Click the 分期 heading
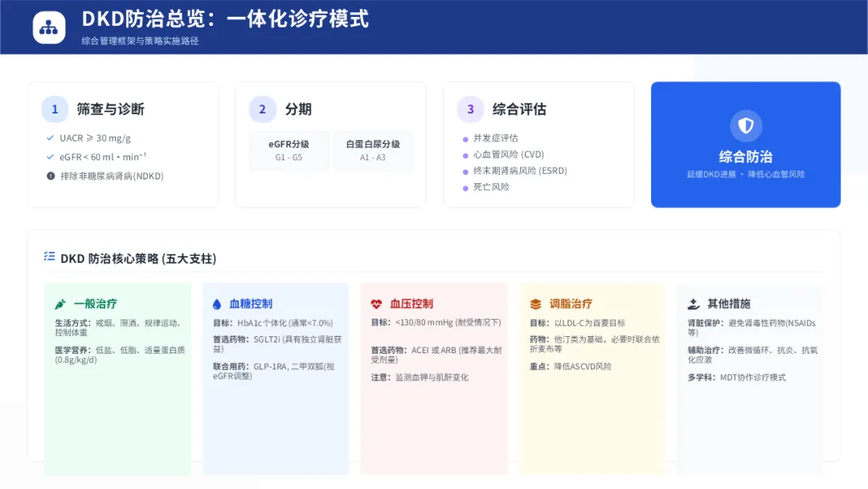 298,109
